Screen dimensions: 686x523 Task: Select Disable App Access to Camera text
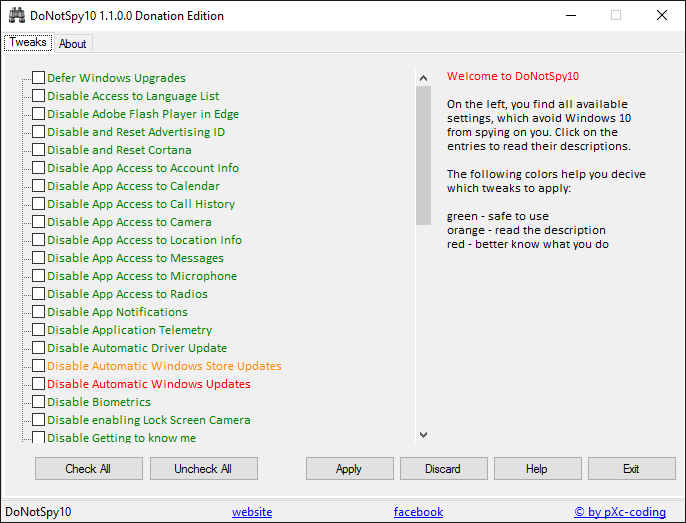(130, 222)
